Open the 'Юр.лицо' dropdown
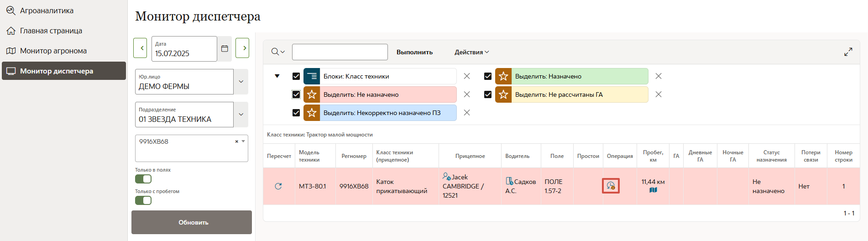Screen dimensions: 868x241 point(241,82)
